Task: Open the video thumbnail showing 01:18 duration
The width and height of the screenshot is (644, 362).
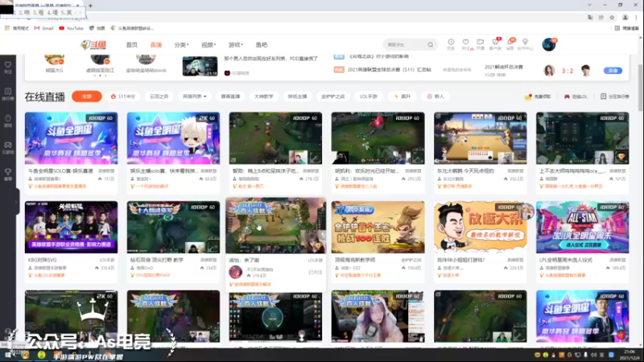Action: 200,66
